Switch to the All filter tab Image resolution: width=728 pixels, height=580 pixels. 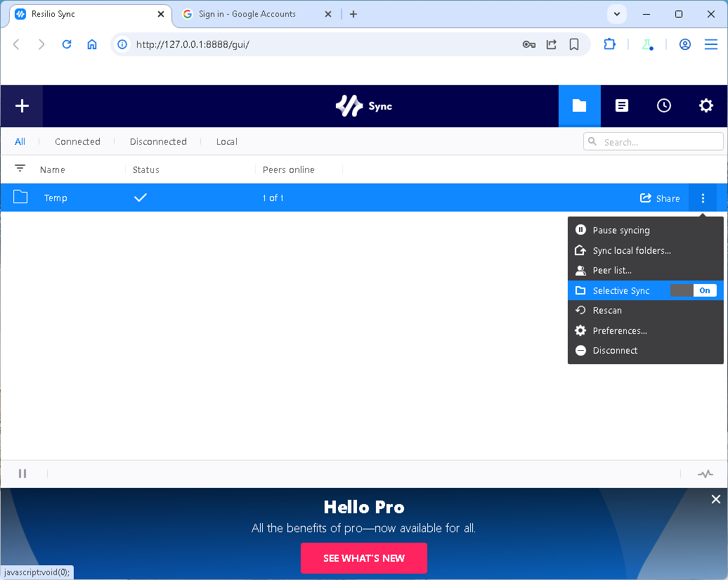tap(20, 141)
